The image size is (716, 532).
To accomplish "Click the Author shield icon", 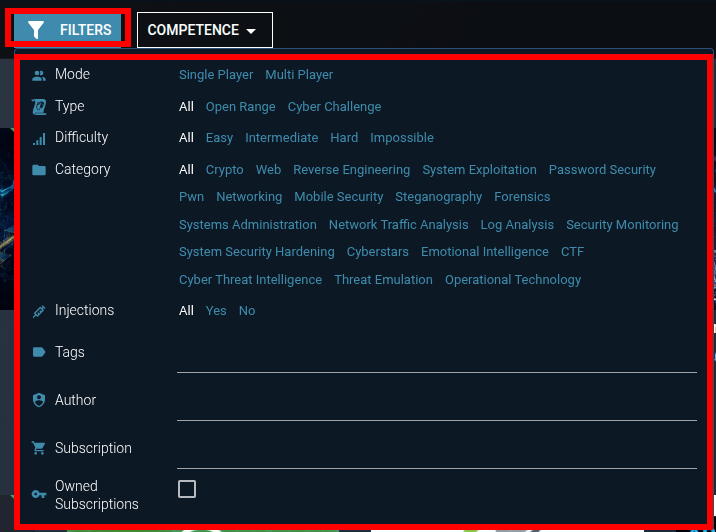I will pos(39,400).
